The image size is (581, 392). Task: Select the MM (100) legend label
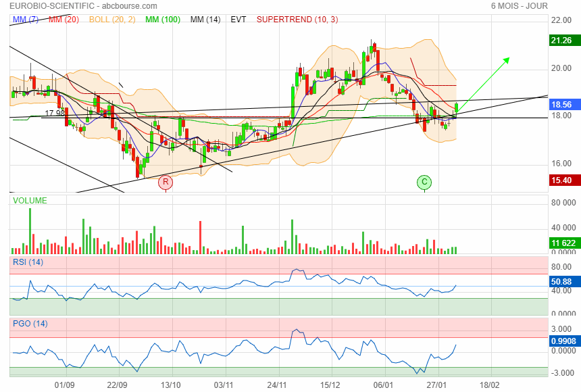(163, 20)
